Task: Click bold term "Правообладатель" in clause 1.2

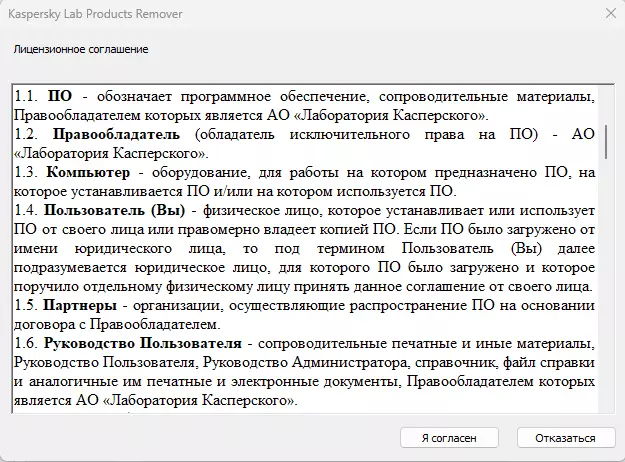Action: tap(116, 134)
